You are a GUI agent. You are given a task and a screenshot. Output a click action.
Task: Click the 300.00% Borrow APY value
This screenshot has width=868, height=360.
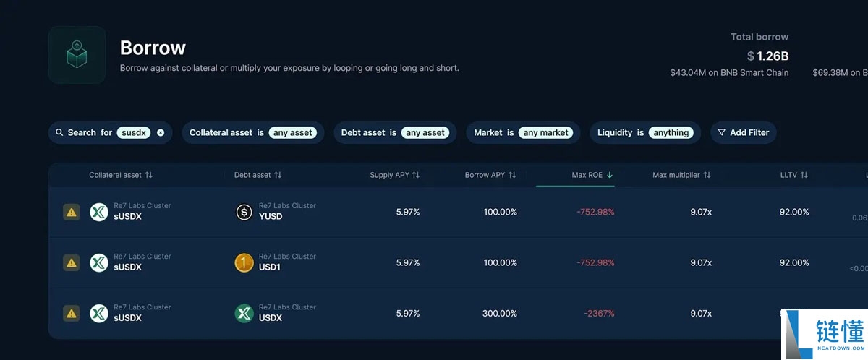(500, 314)
